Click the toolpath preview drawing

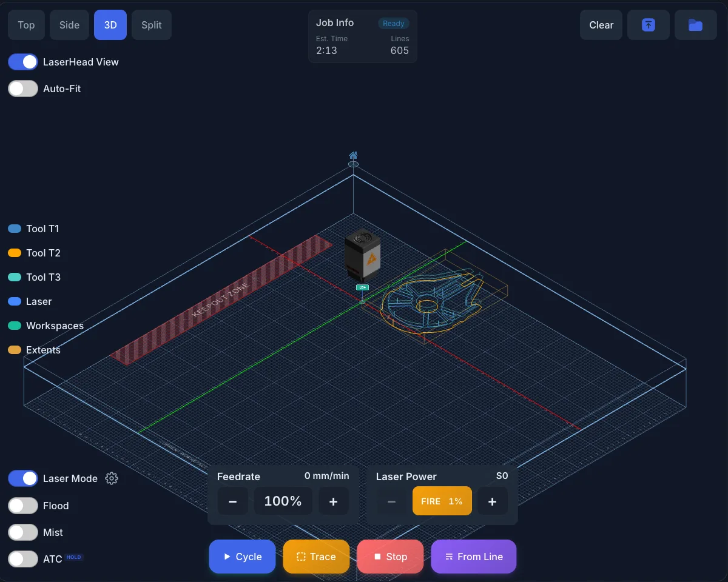(x=431, y=301)
